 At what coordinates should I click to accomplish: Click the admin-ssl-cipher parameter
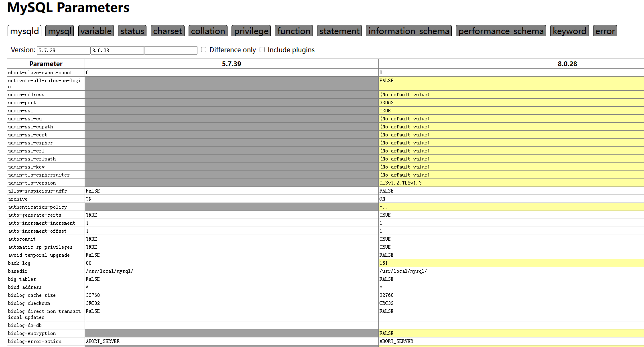30,143
